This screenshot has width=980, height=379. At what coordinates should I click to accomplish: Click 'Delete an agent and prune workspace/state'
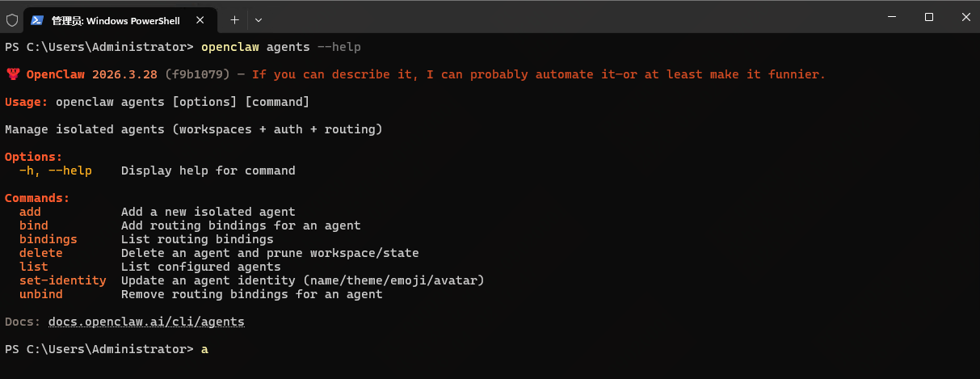(x=270, y=253)
